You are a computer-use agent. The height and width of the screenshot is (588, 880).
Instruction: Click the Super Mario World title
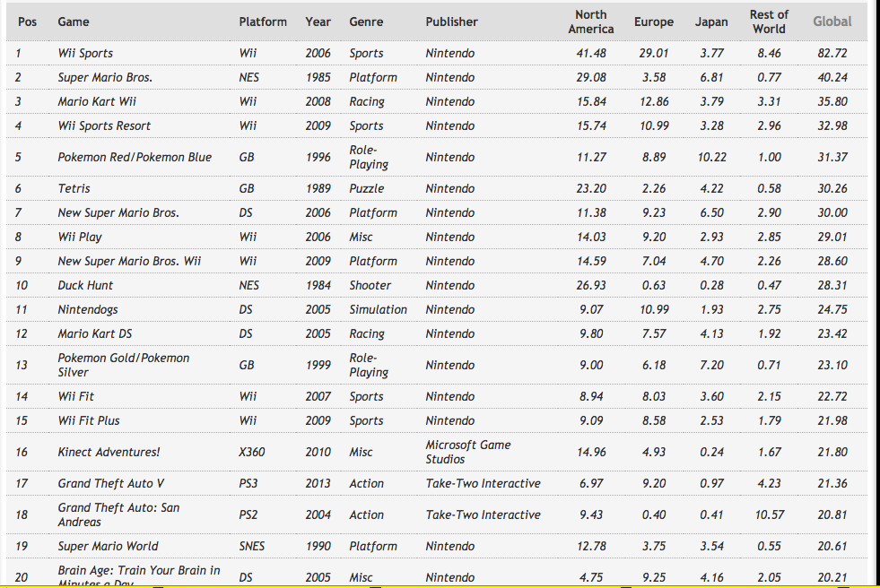[x=108, y=547]
